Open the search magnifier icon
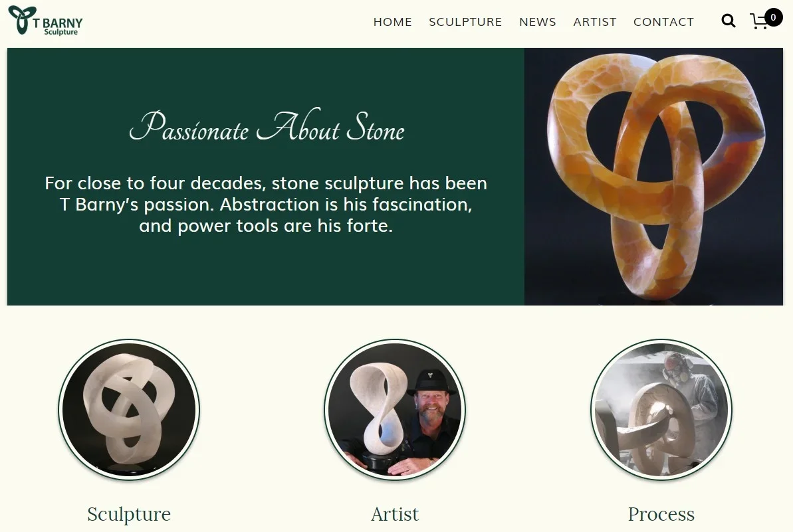The height and width of the screenshot is (532, 793). [x=729, y=21]
